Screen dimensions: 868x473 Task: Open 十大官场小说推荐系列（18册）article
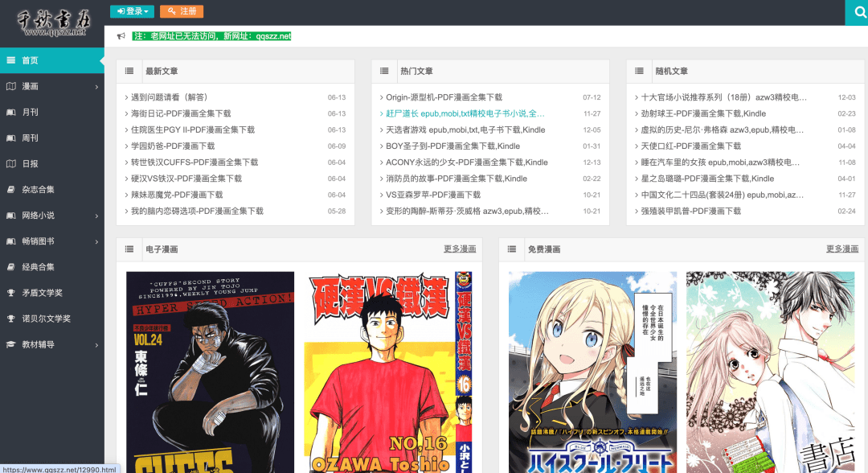724,97
